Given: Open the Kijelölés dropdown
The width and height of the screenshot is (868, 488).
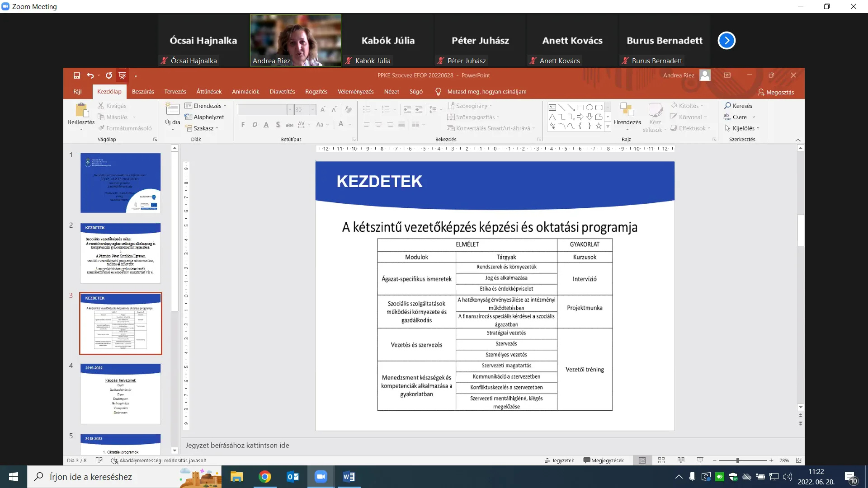Looking at the screenshot, I should coord(742,128).
